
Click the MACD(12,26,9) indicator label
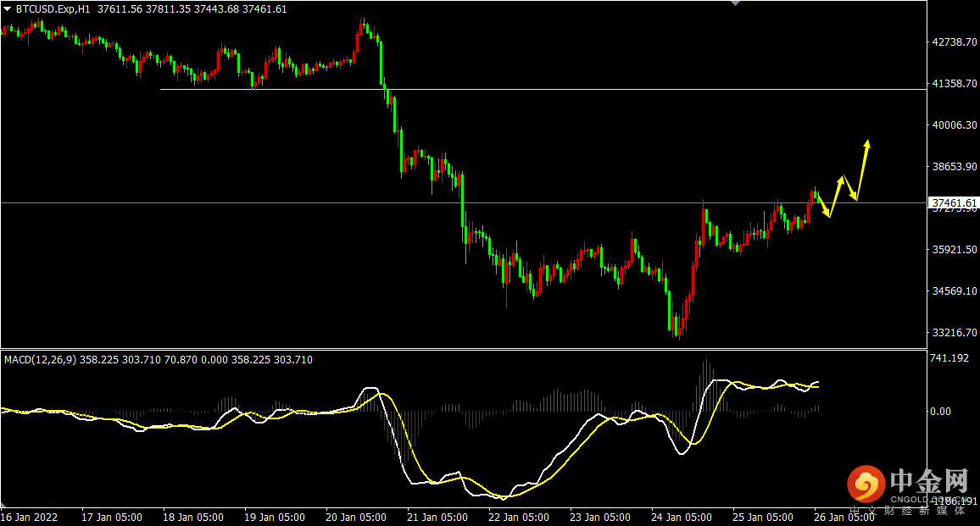click(40, 360)
